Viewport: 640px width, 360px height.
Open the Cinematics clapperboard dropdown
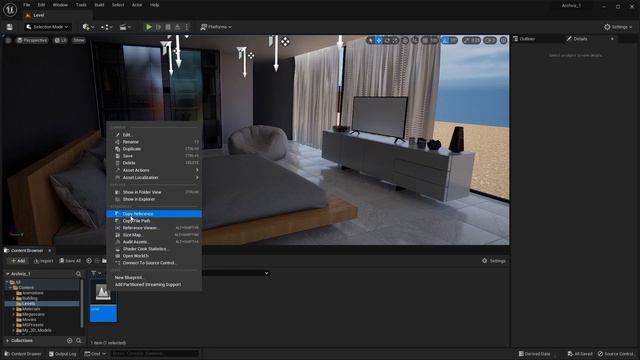(x=125, y=27)
